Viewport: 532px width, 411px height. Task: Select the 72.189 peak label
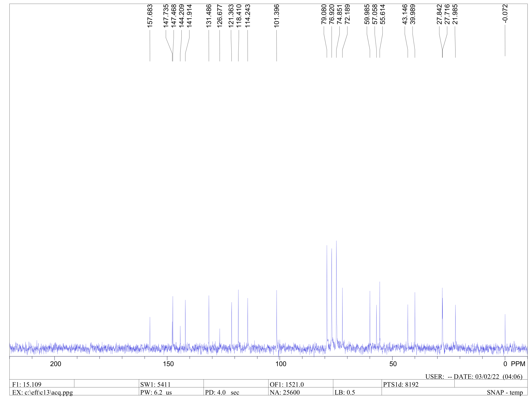pyautogui.click(x=347, y=14)
